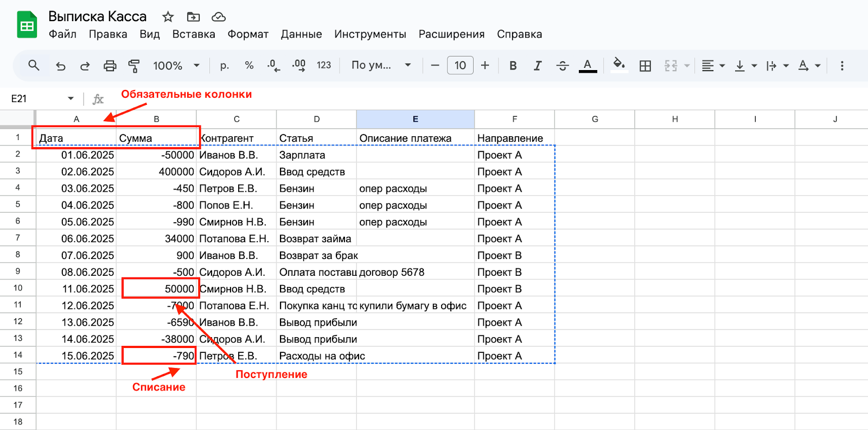Open the borders tool
The height and width of the screenshot is (430, 868).
point(645,66)
